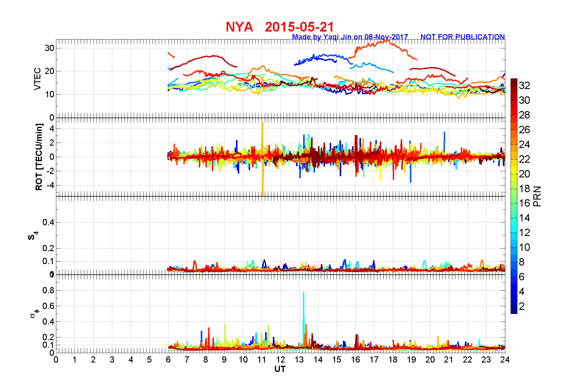Image resolution: width=561 pixels, height=392 pixels.
Task: Click the ROT axis tick "2"
Action: point(52,143)
